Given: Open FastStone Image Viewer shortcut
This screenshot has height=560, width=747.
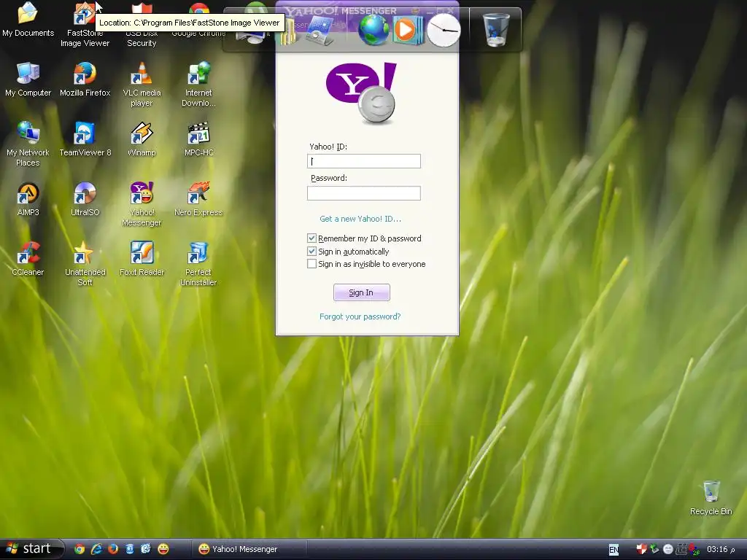Looking at the screenshot, I should click(x=85, y=24).
